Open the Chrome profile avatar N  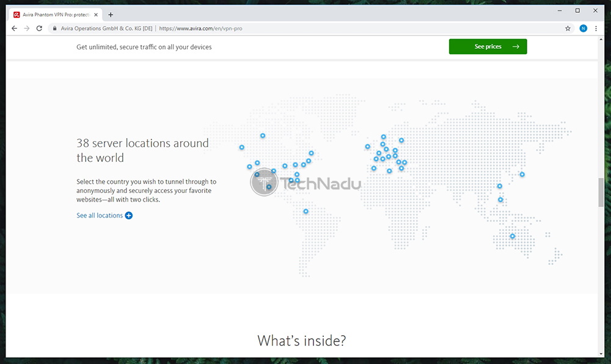point(583,29)
